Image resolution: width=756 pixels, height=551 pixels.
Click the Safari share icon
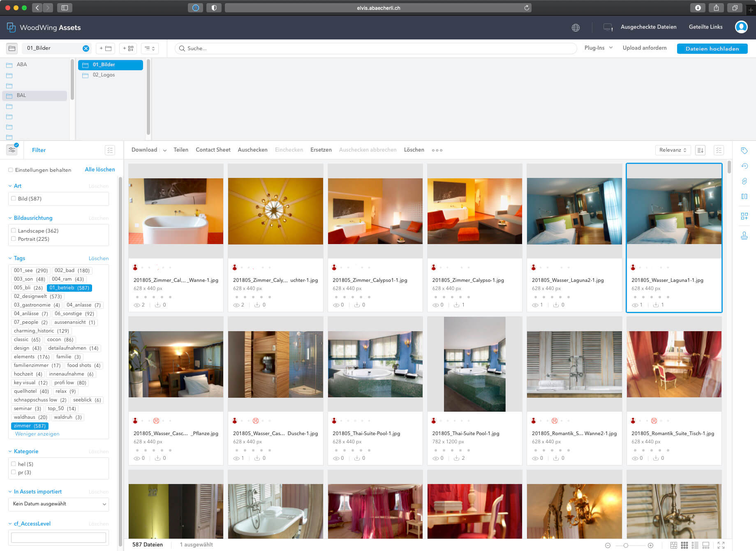717,8
